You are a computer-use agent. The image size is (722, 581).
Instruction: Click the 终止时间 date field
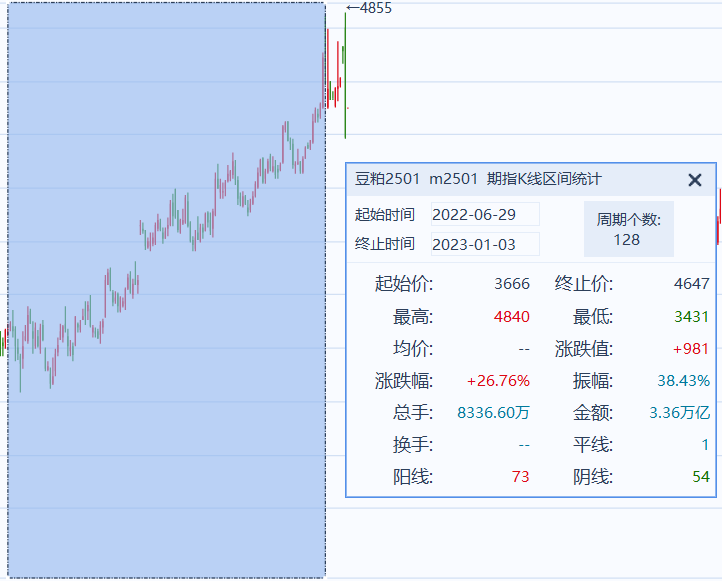pyautogui.click(x=485, y=244)
